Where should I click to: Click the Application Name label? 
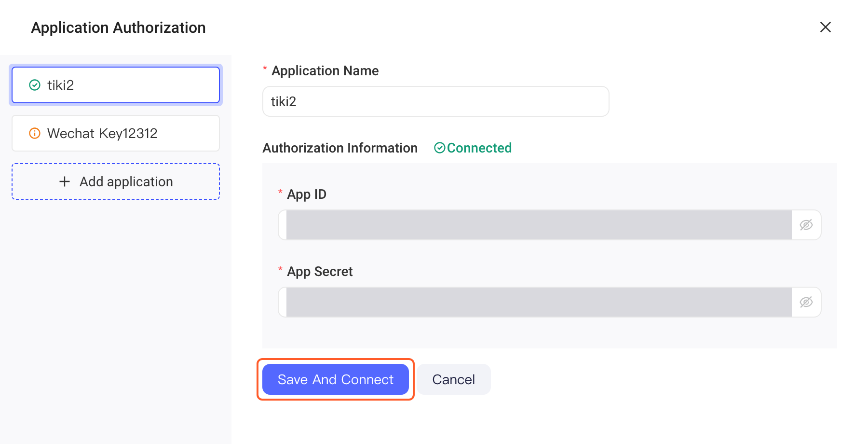pyautogui.click(x=325, y=71)
